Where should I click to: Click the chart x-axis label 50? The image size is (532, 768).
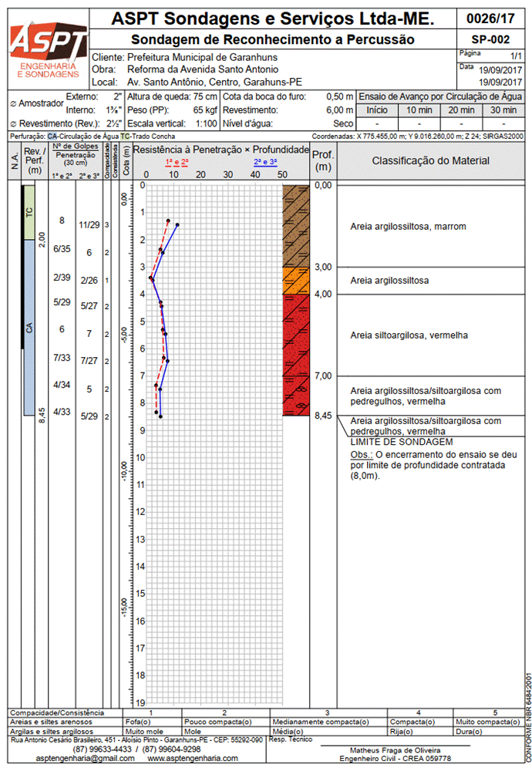(x=282, y=174)
